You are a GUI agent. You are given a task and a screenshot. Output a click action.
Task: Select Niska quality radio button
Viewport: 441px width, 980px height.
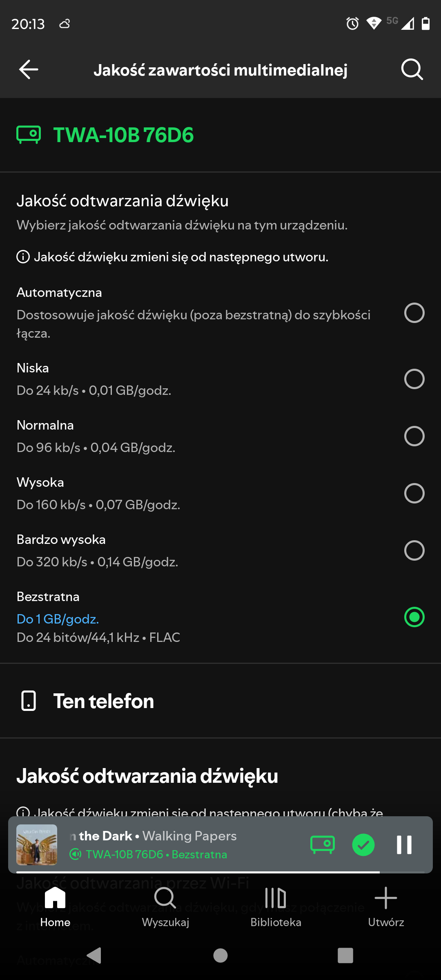(x=414, y=379)
